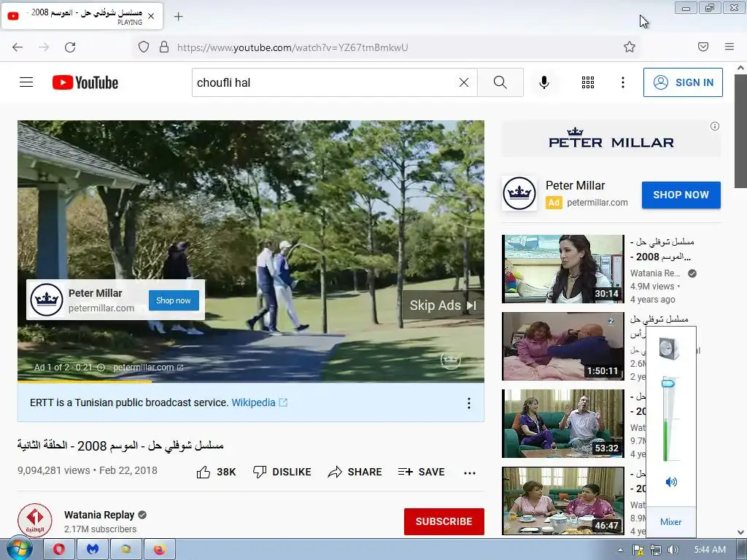Viewport: 747px width, 560px height.
Task: Open the Firefox application menu
Action: coord(729,47)
